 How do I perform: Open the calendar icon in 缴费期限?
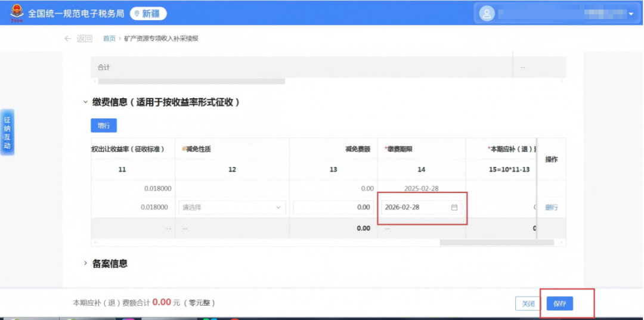[x=454, y=207]
